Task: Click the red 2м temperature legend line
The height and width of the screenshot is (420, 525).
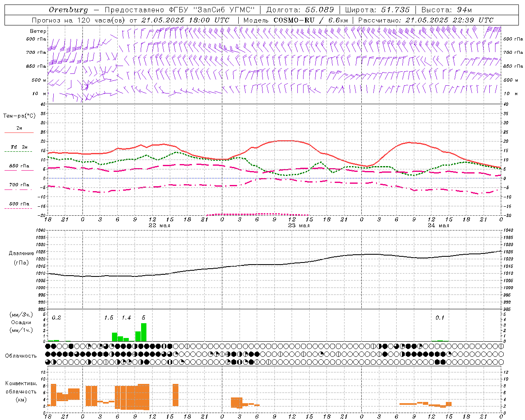Action: [x=19, y=133]
